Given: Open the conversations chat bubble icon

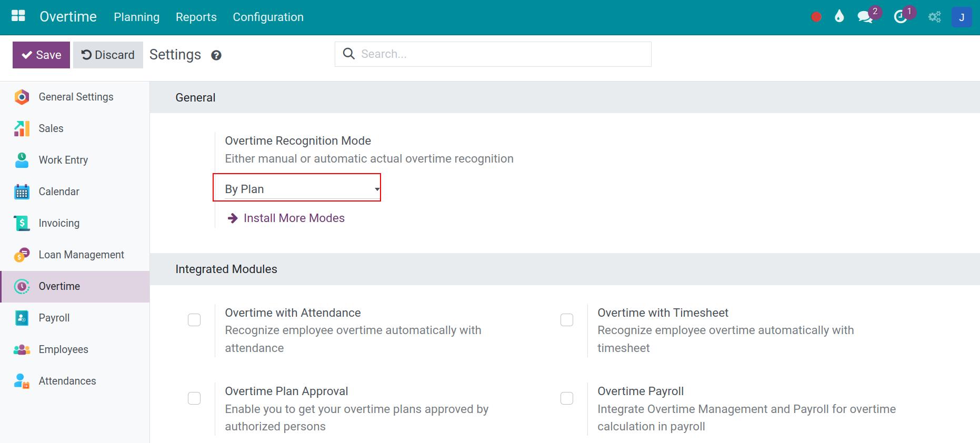Looking at the screenshot, I should (x=865, y=17).
